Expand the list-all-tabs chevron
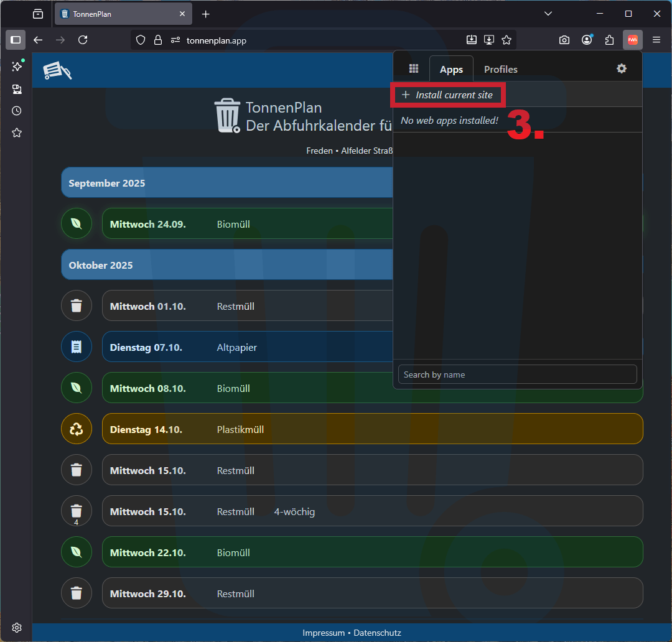 (x=548, y=14)
